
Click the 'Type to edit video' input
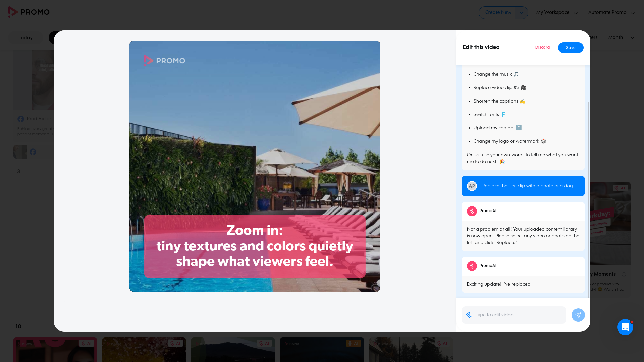pos(514,315)
